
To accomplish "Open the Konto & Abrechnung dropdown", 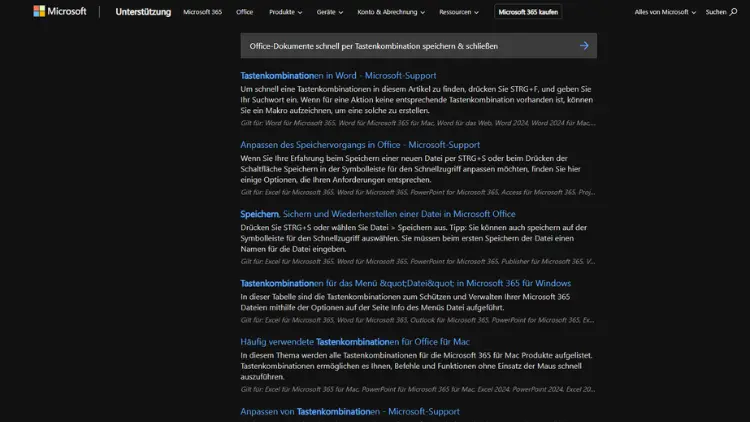I will point(391,12).
